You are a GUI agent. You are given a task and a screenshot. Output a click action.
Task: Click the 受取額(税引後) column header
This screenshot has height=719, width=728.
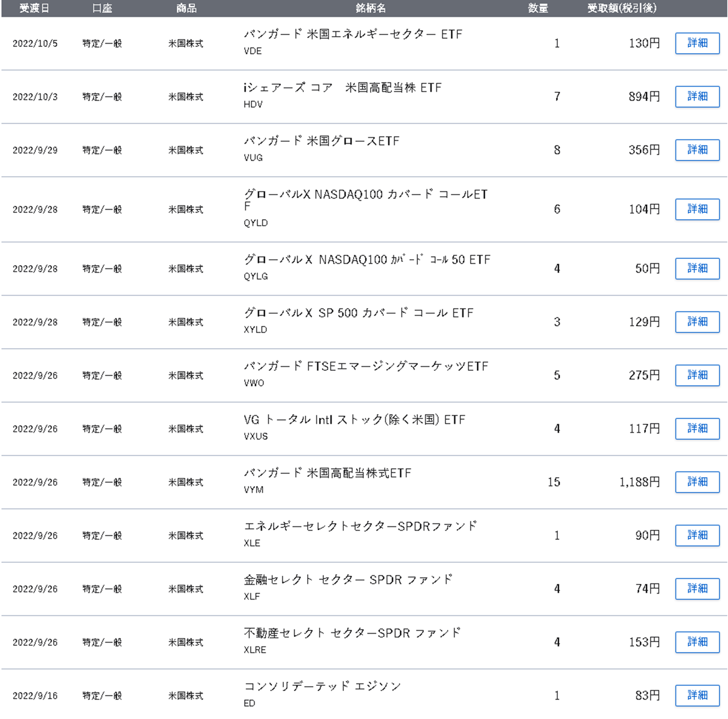[621, 8]
